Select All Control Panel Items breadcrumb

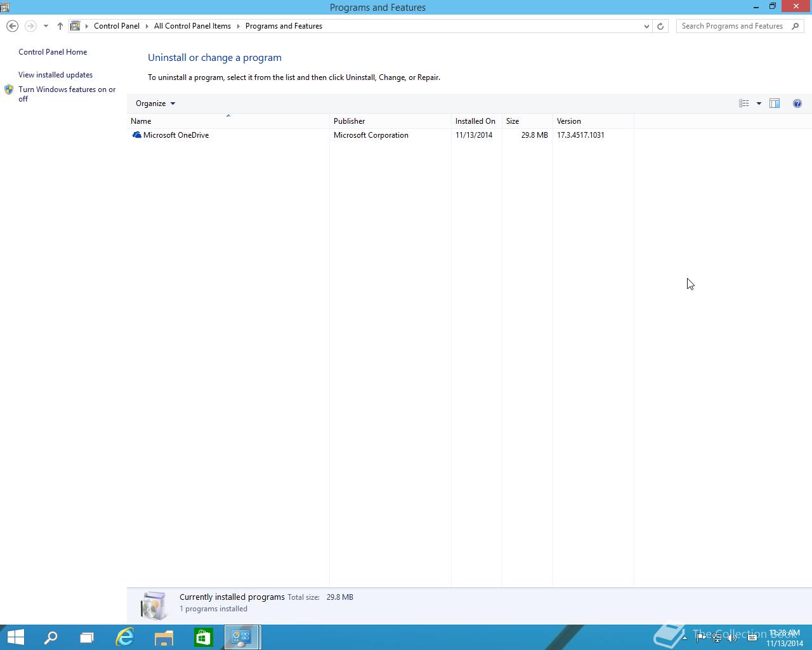point(192,26)
